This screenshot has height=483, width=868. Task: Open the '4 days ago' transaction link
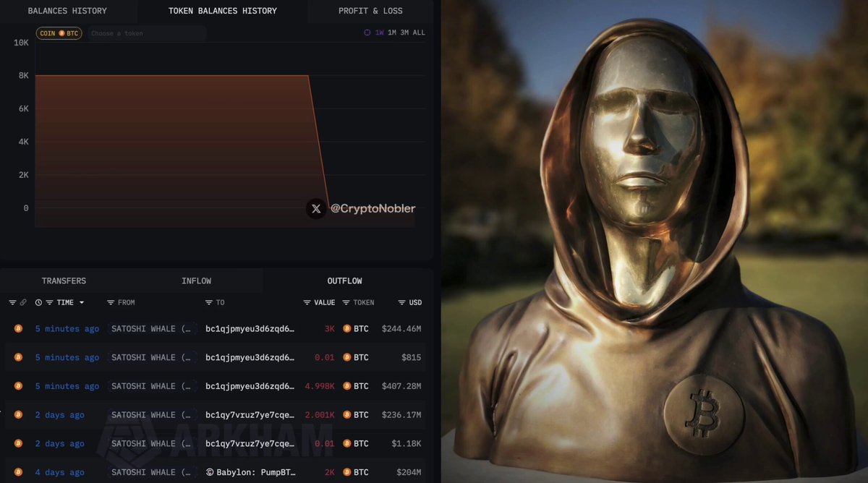59,472
